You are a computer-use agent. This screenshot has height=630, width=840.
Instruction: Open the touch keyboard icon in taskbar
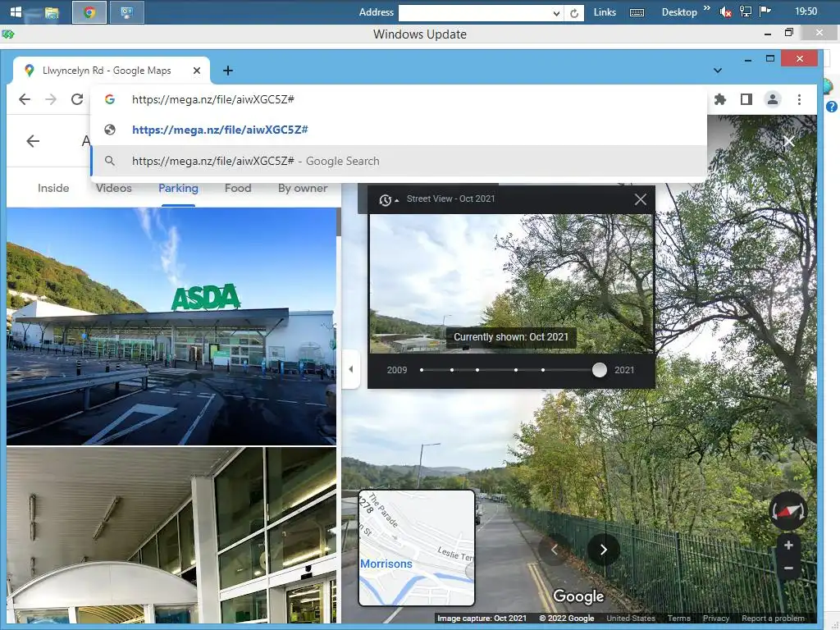637,12
